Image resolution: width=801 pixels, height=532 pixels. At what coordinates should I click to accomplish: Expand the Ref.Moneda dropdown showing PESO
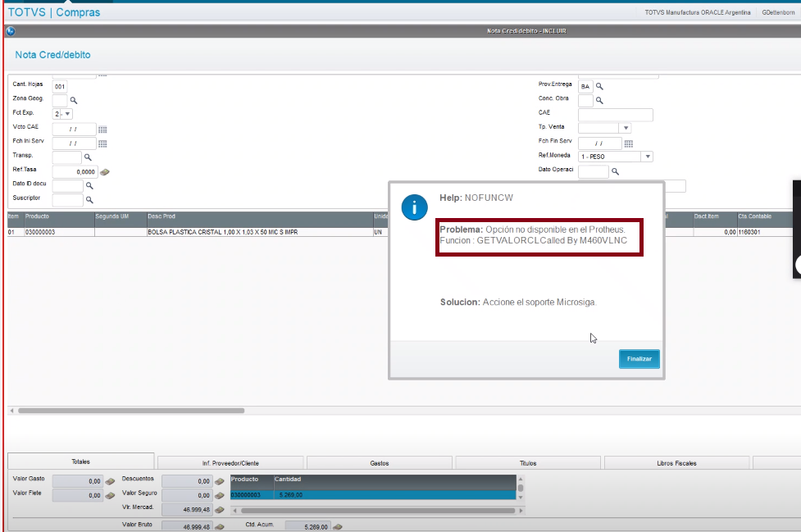[x=648, y=157]
